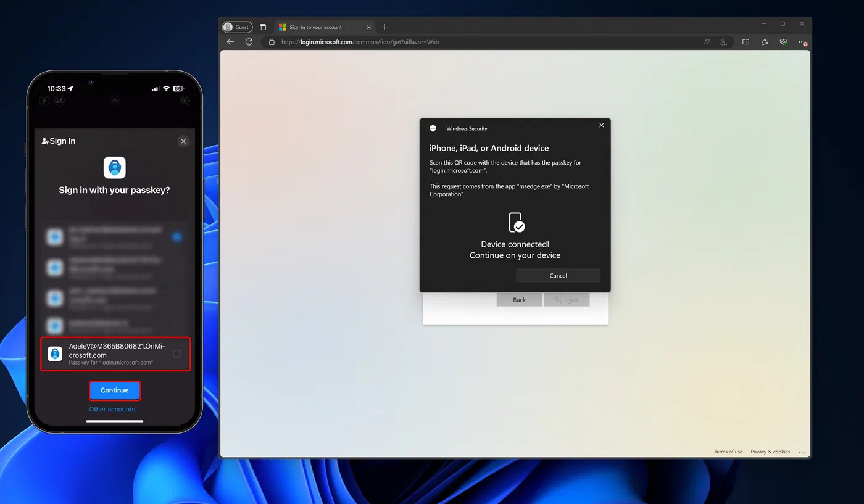864x504 pixels.
Task: Click 'Device connected!' text in dialog
Action: (x=515, y=244)
